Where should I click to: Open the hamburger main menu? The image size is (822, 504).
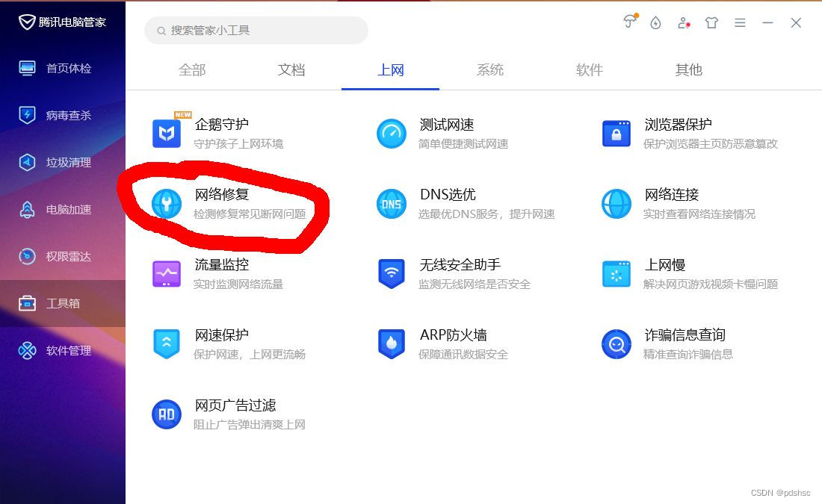740,22
